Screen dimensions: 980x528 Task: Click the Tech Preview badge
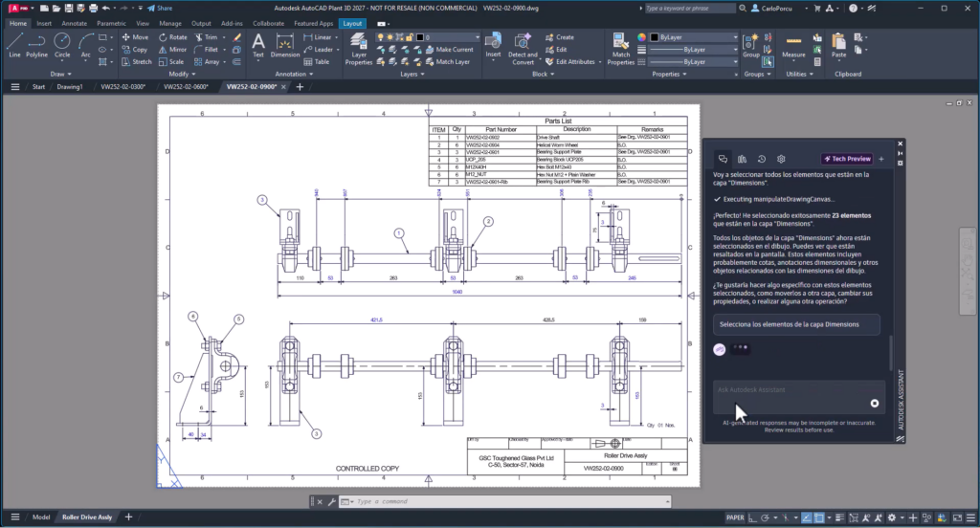pyautogui.click(x=847, y=159)
